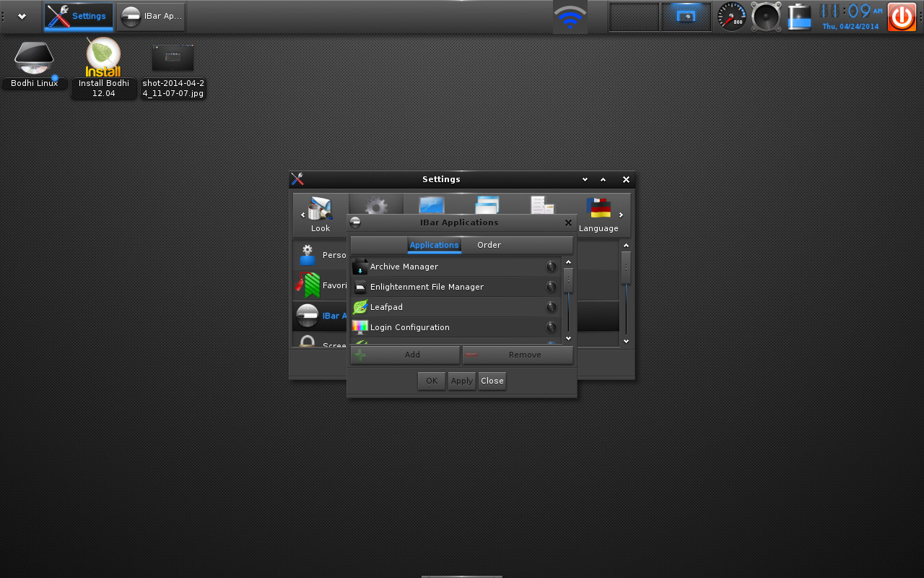Check the battery status icon

[x=800, y=17]
